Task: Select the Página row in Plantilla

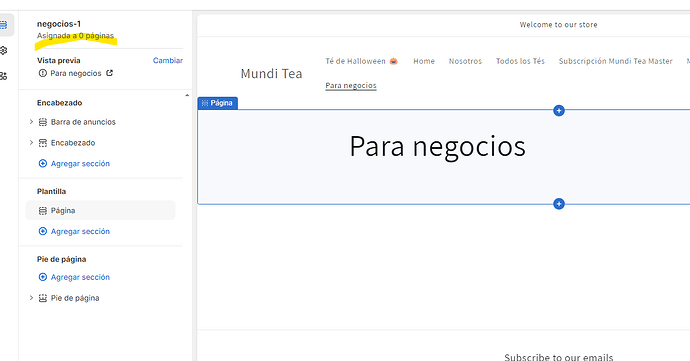Action: 100,210
